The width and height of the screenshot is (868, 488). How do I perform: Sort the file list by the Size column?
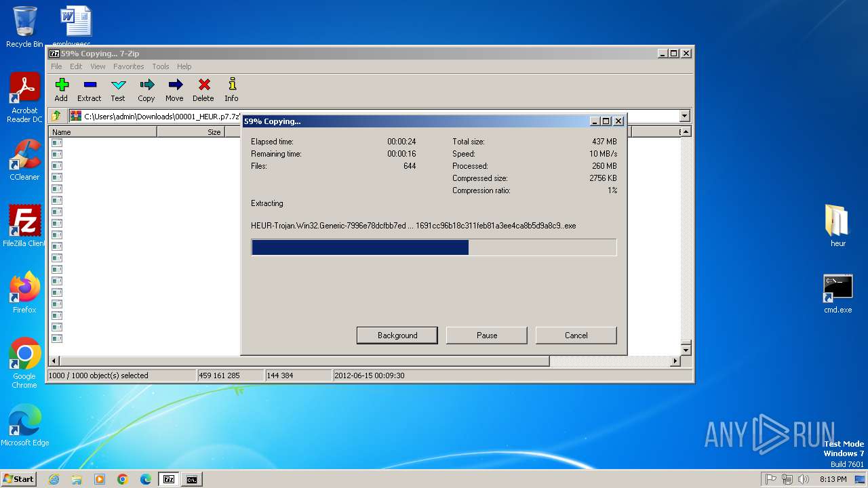(190, 132)
